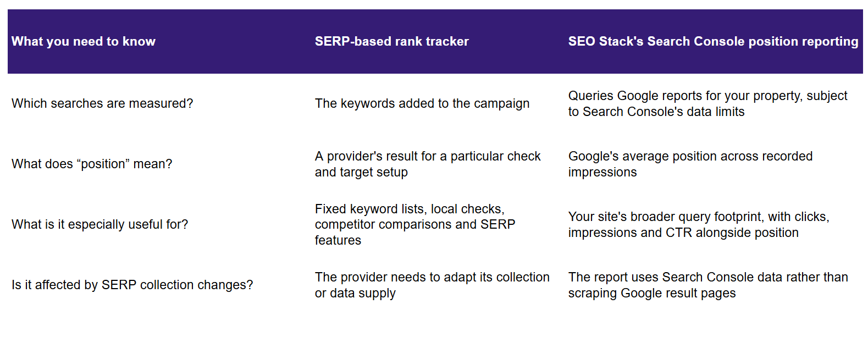Click the 'What you need to know' header
This screenshot has width=868, height=337.
click(x=84, y=42)
